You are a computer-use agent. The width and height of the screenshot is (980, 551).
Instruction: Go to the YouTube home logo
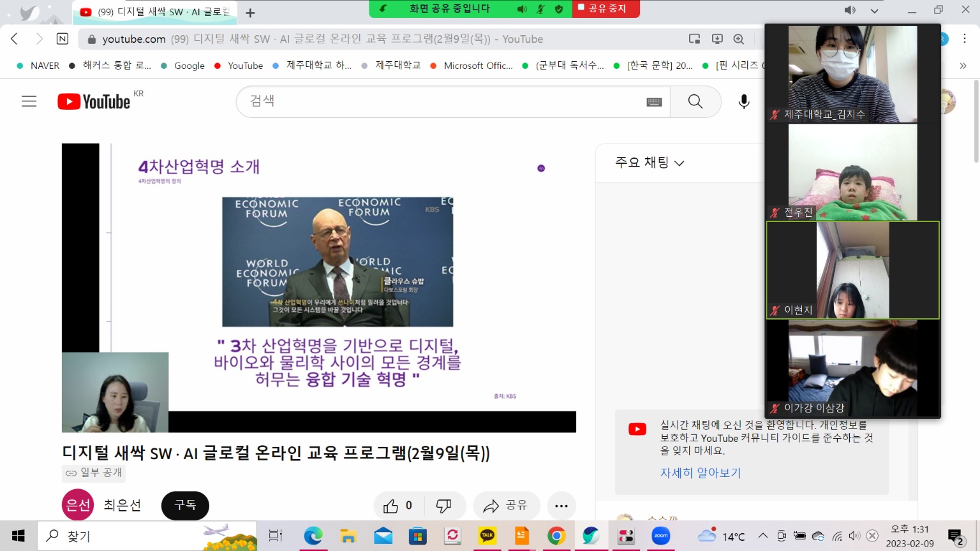[x=94, y=101]
